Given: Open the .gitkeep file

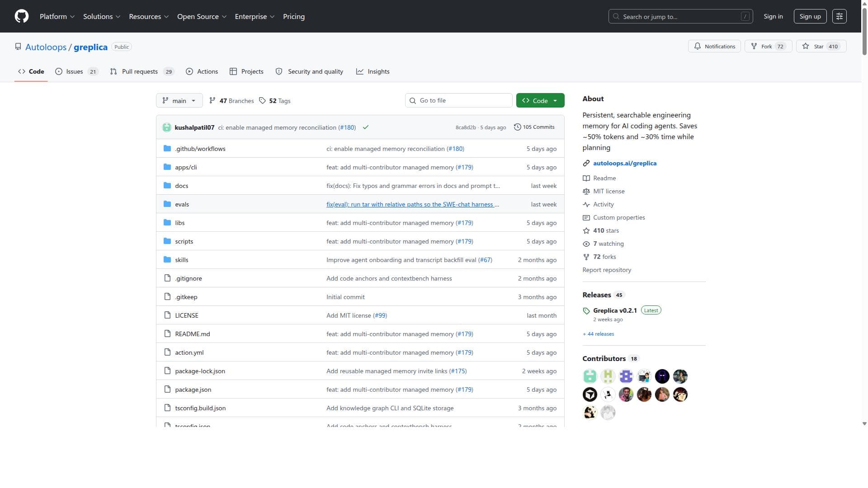Looking at the screenshot, I should [x=186, y=297].
